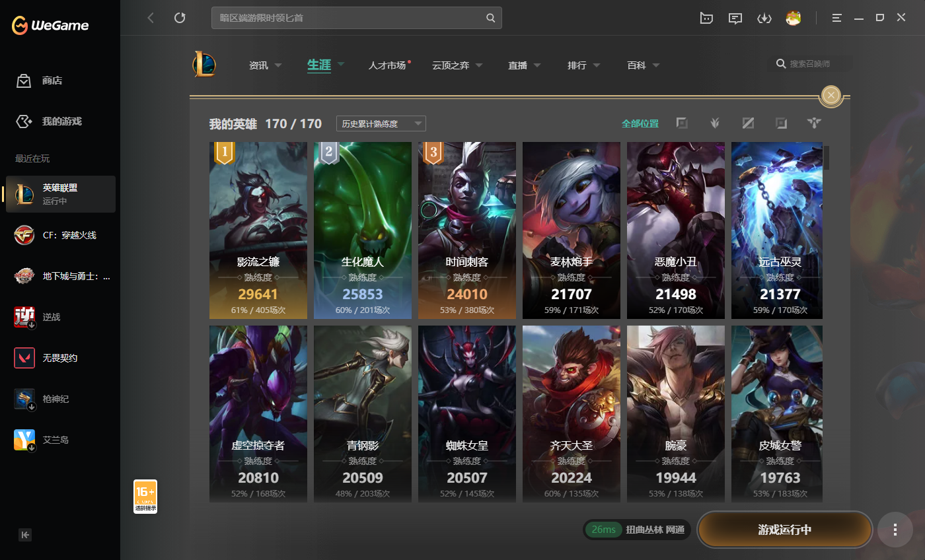Open the download manager icon
This screenshot has width=925, height=560.
point(764,18)
